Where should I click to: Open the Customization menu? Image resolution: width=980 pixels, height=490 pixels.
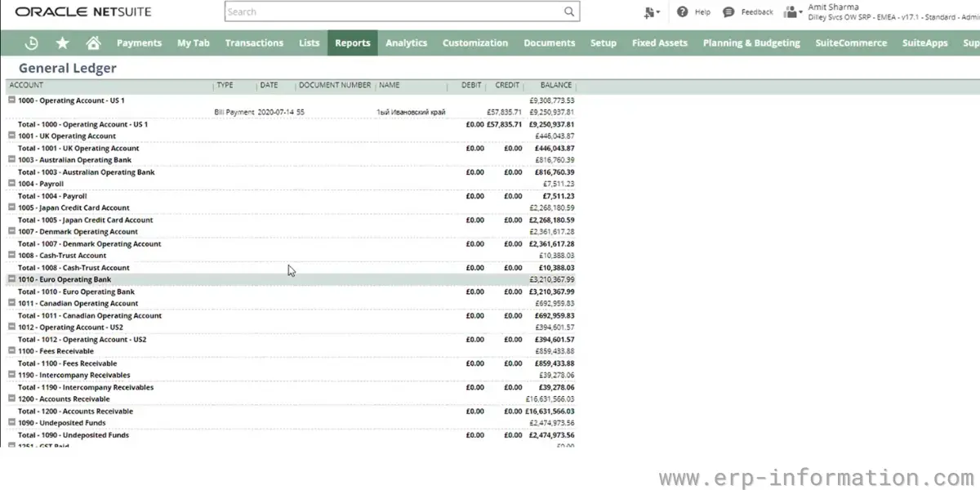click(x=475, y=43)
